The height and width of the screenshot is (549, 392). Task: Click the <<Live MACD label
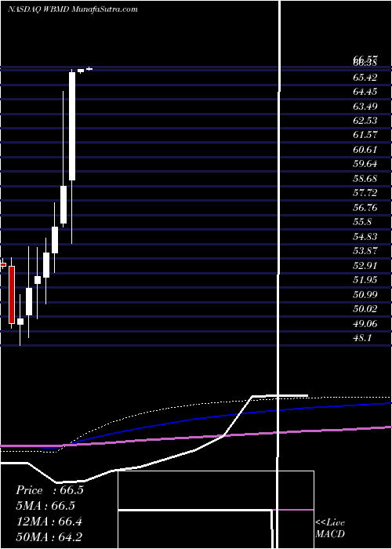tap(330, 528)
